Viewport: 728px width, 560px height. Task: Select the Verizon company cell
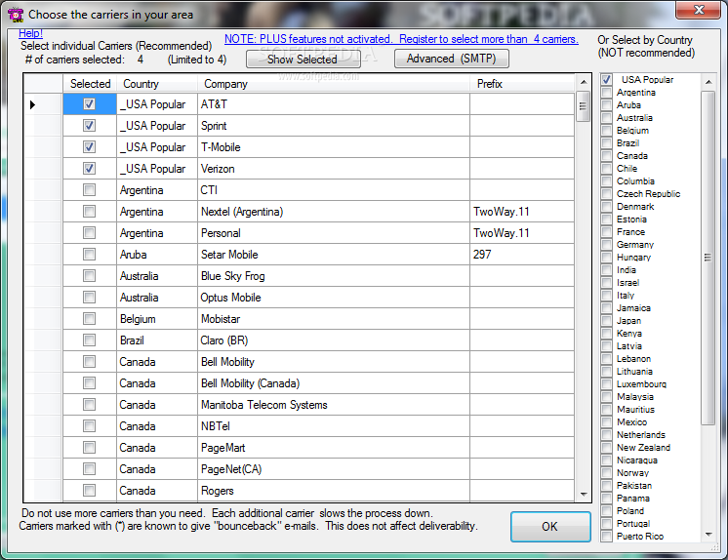click(x=334, y=168)
